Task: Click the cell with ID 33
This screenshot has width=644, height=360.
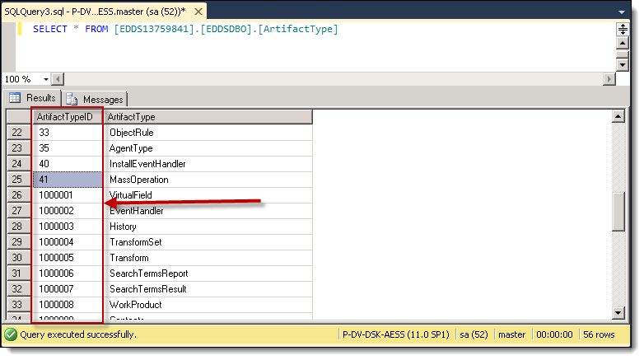Action: (x=68, y=133)
